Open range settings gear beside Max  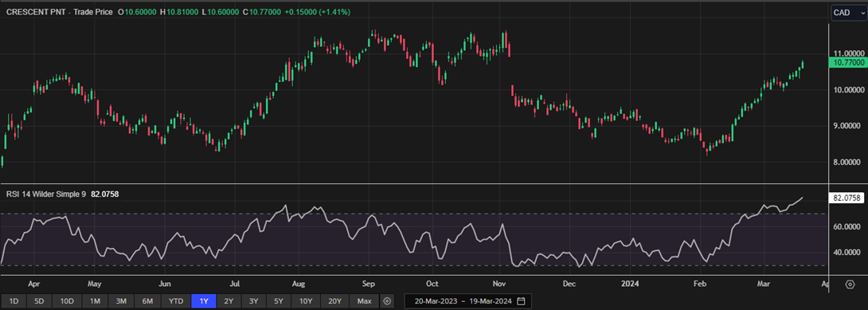click(x=387, y=301)
